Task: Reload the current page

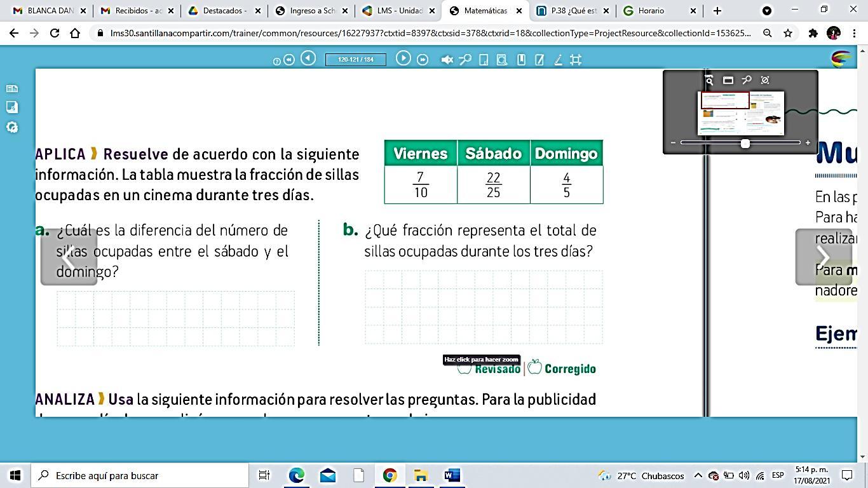Action: tap(55, 33)
